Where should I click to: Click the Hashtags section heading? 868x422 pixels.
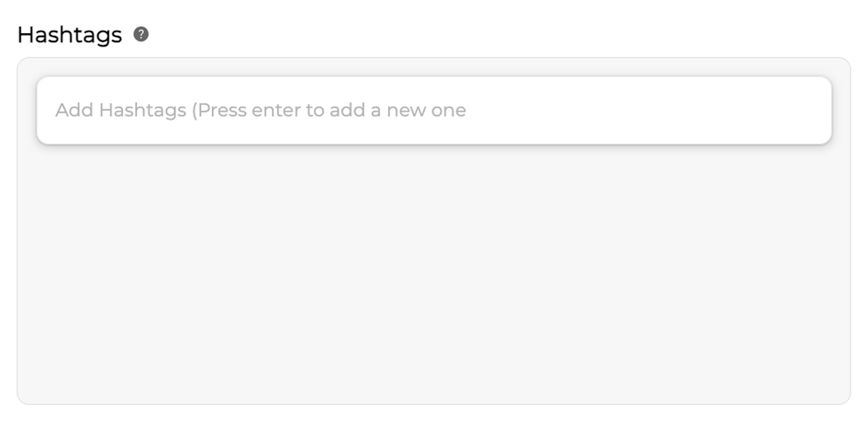[69, 35]
